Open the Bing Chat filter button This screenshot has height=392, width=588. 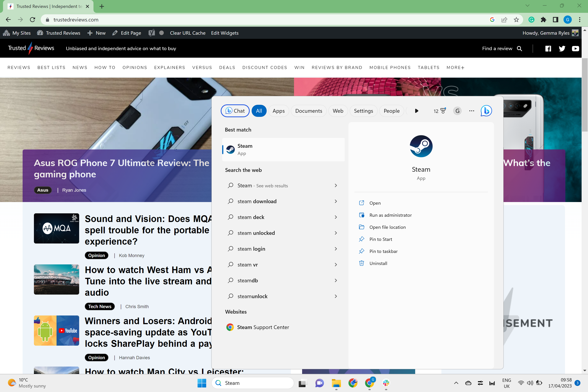[235, 111]
